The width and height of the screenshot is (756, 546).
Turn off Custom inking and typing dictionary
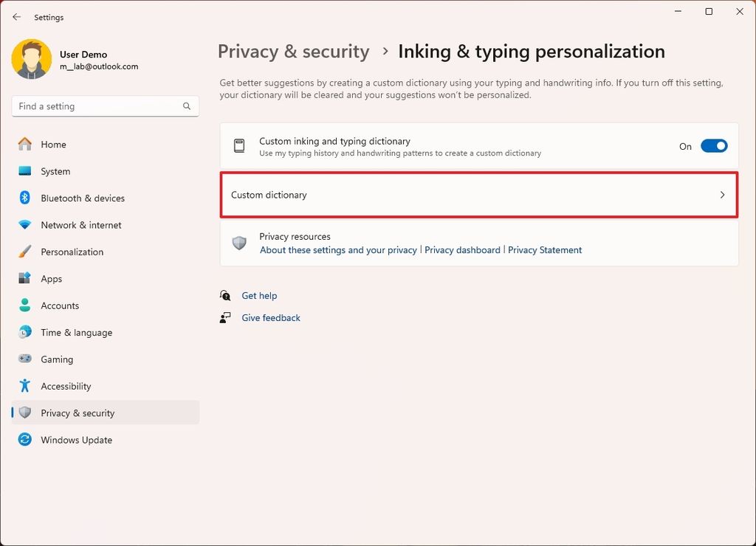[x=713, y=145]
